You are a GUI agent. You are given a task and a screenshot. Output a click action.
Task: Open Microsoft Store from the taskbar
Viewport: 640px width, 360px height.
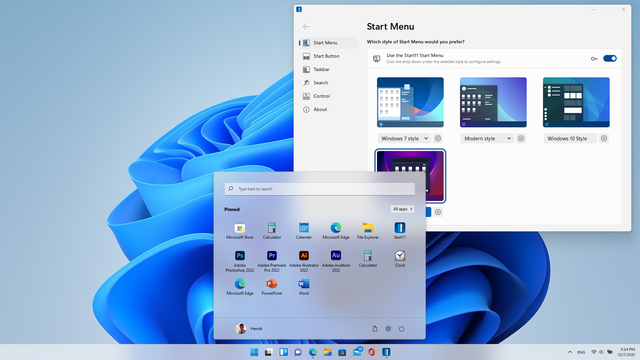(342, 352)
